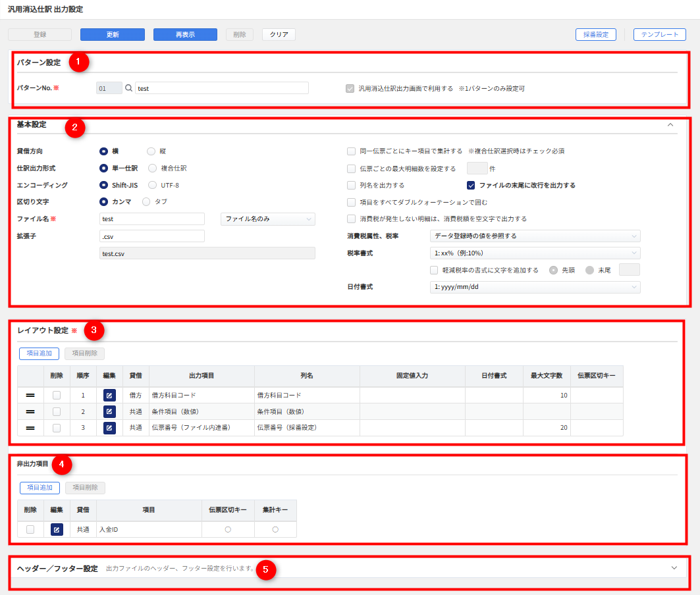Select 複合仕訳 output format option
The image size is (700, 595).
click(x=153, y=168)
